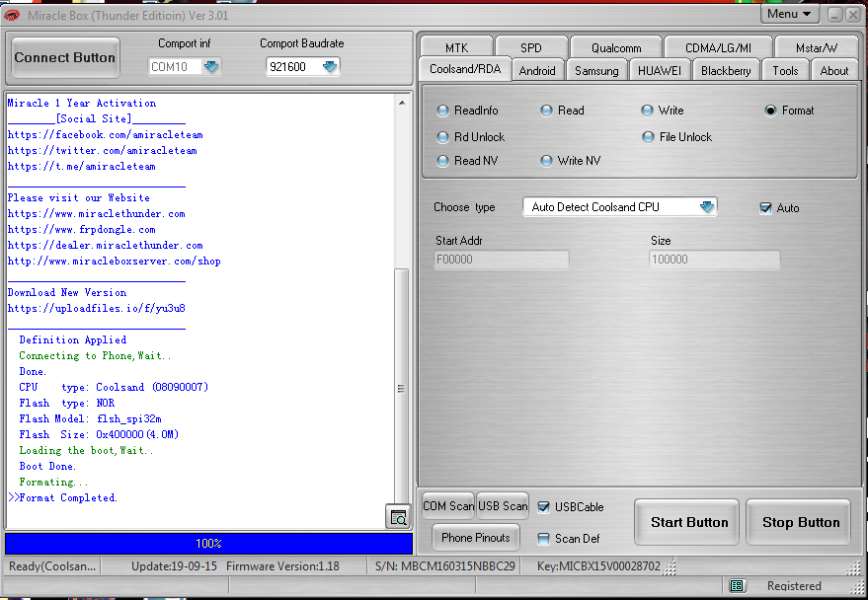Switch to the Blackberry tab
868x600 pixels.
726,71
